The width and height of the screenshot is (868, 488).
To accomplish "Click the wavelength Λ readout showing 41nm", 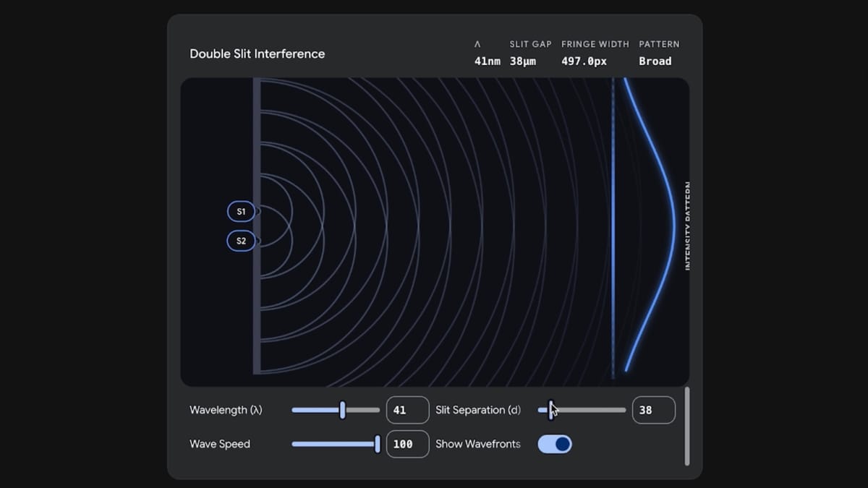I will pos(488,61).
